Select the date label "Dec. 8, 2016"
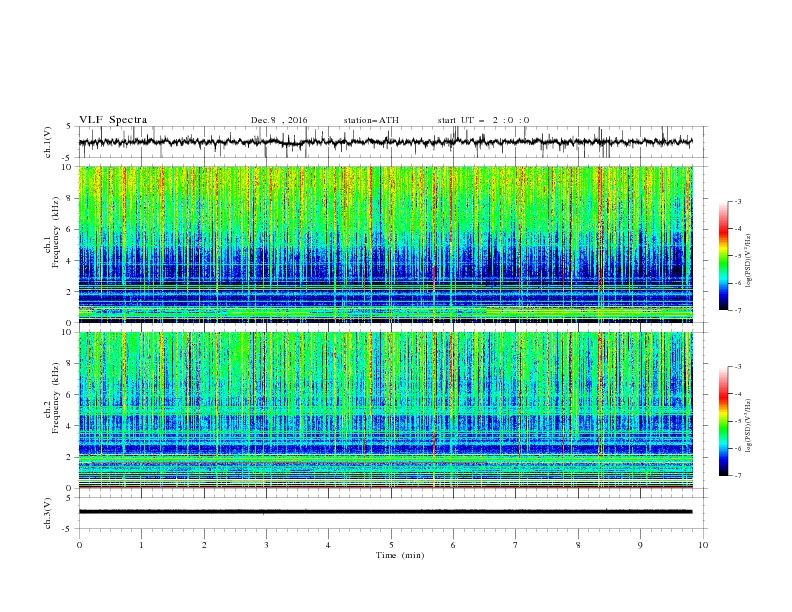Screen dimensions: 792x612 (x=279, y=120)
